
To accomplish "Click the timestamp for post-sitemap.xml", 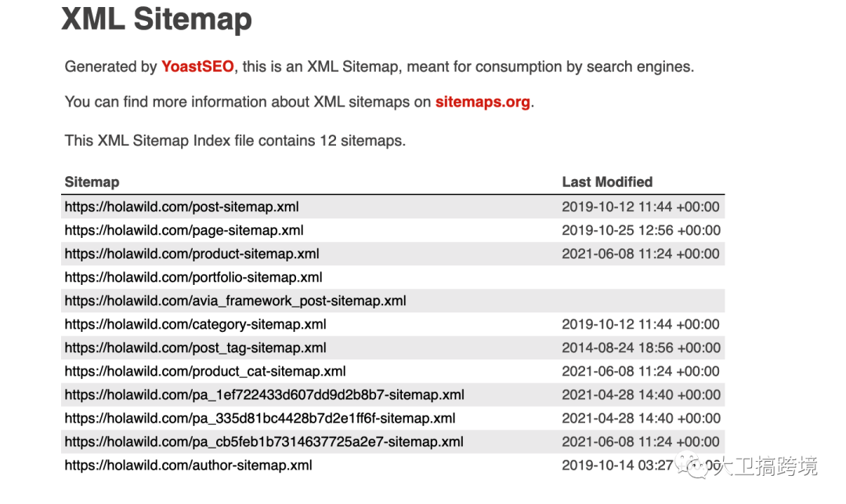I will coord(641,207).
